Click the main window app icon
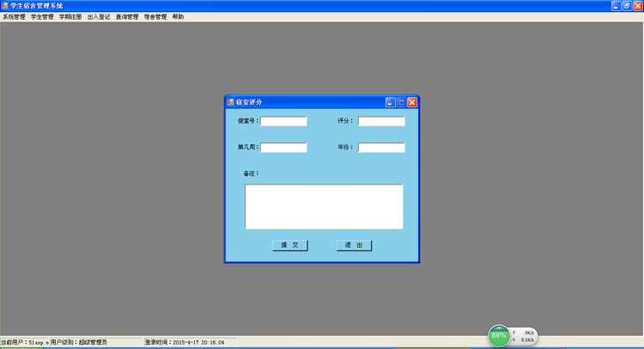The image size is (644, 349). pyautogui.click(x=4, y=6)
